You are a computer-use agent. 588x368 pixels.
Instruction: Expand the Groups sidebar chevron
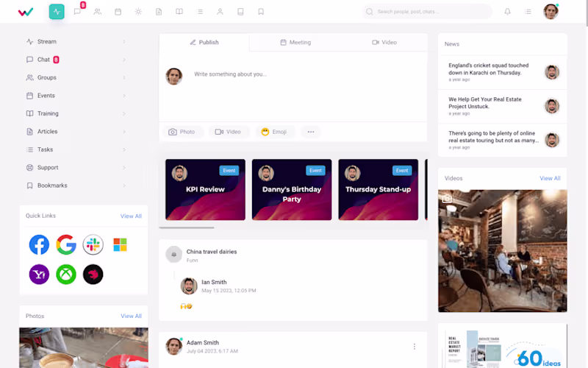[x=124, y=78]
